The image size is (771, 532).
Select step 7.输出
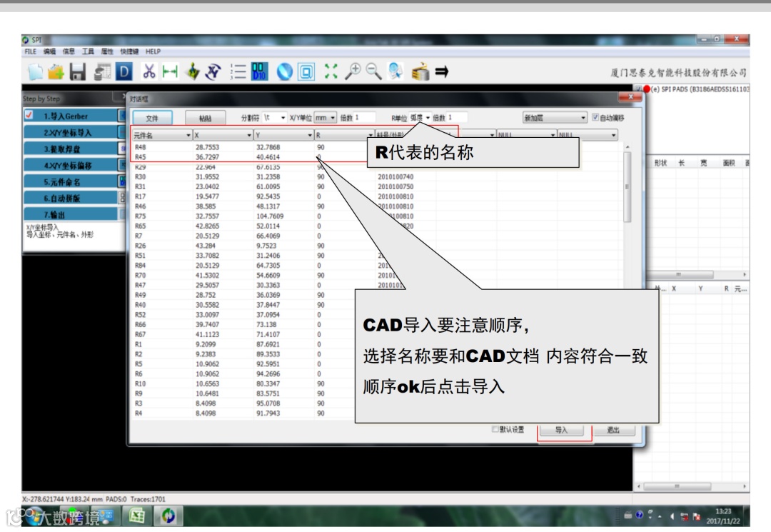(71, 214)
